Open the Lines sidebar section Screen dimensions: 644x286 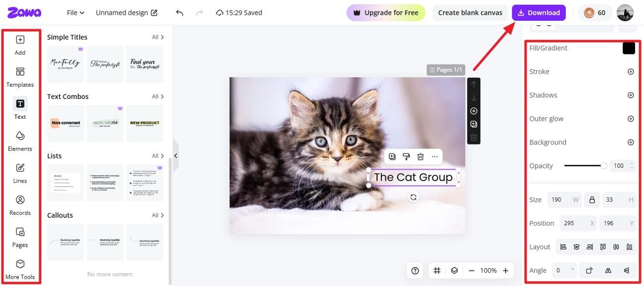pyautogui.click(x=20, y=173)
